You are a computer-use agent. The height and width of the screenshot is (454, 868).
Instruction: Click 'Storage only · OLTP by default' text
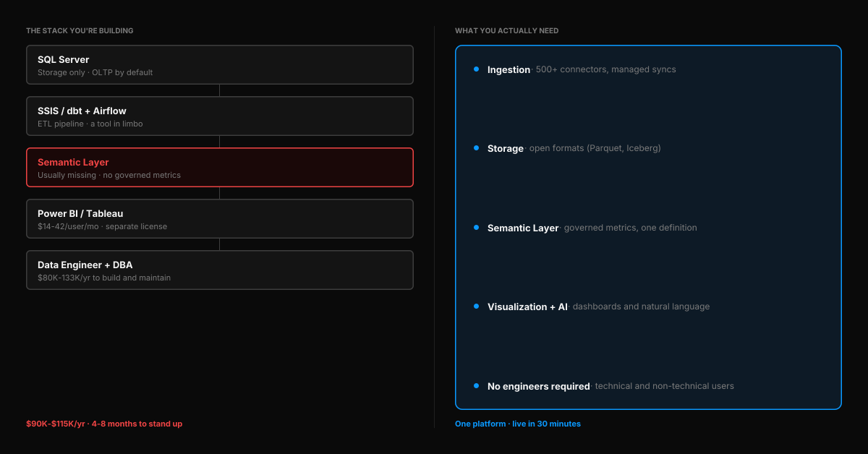point(95,72)
